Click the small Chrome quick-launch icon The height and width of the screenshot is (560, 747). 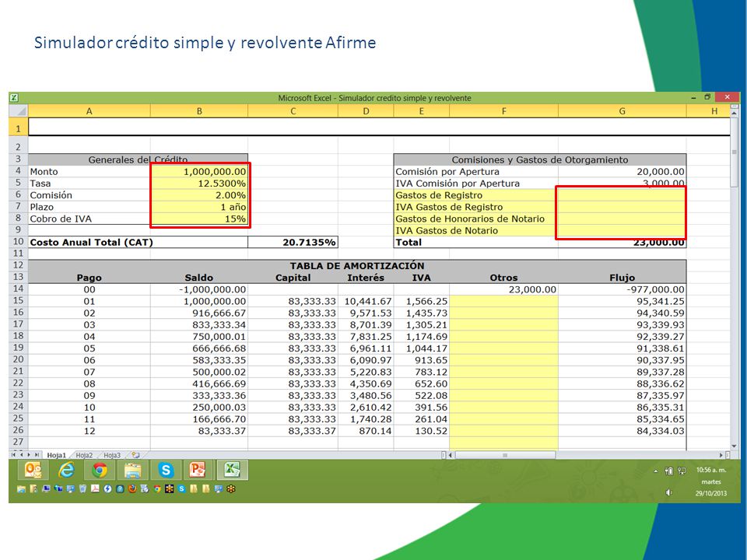click(x=157, y=488)
